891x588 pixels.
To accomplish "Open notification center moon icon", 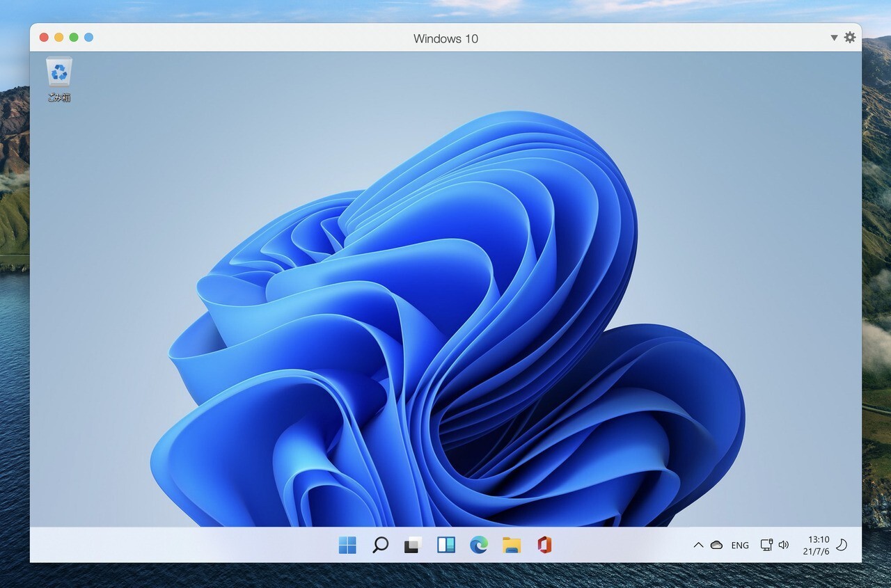I will pyautogui.click(x=842, y=545).
